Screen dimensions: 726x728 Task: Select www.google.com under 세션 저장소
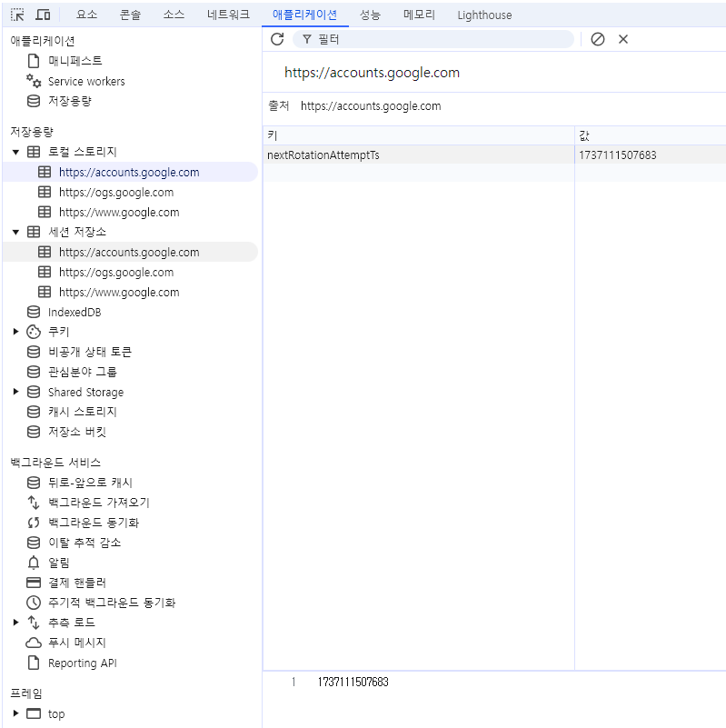tap(119, 292)
